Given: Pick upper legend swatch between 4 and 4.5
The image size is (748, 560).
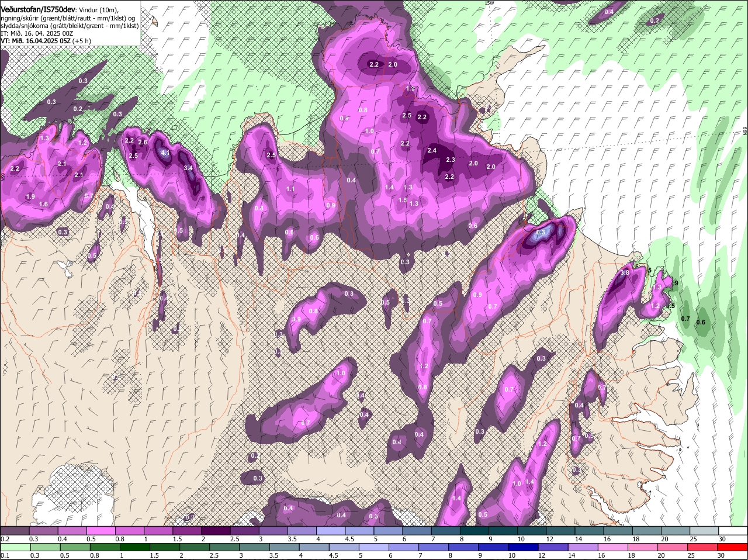Looking at the screenshot, I should [330, 530].
